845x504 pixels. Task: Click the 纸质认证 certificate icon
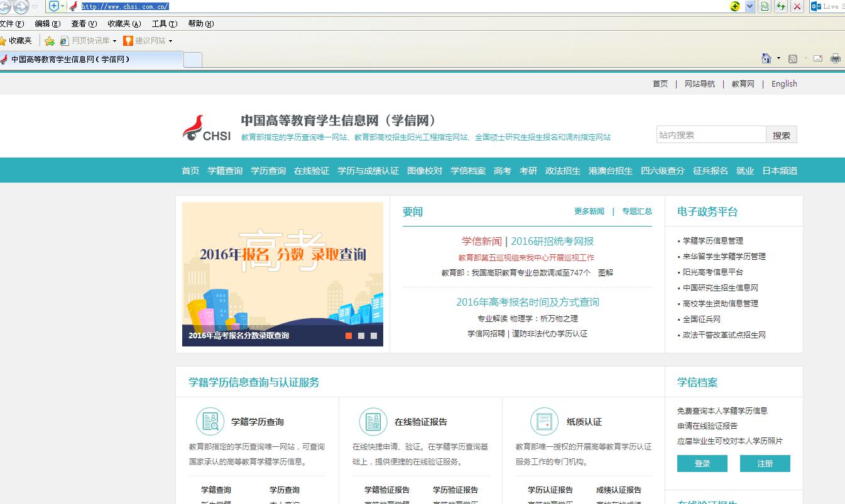(x=544, y=421)
